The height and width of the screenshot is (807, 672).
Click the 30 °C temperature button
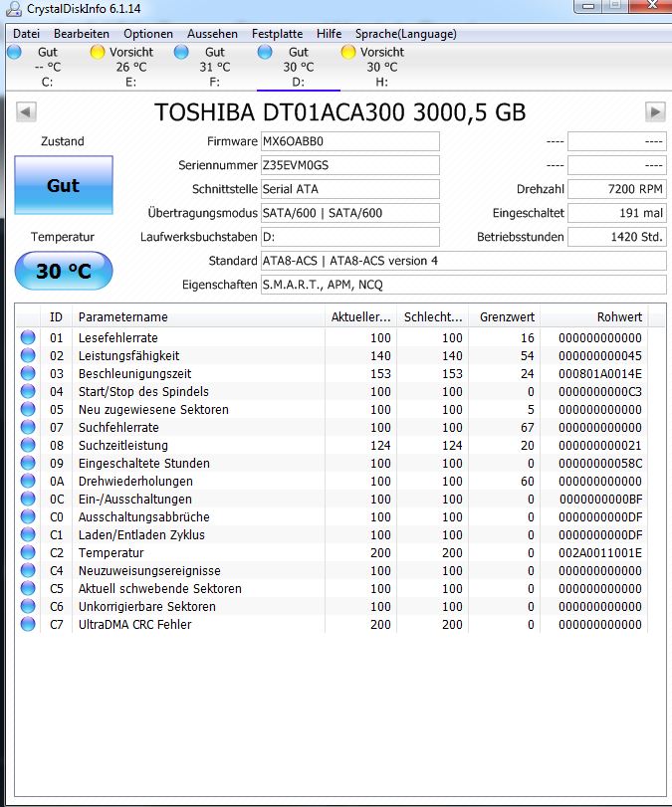tap(64, 271)
